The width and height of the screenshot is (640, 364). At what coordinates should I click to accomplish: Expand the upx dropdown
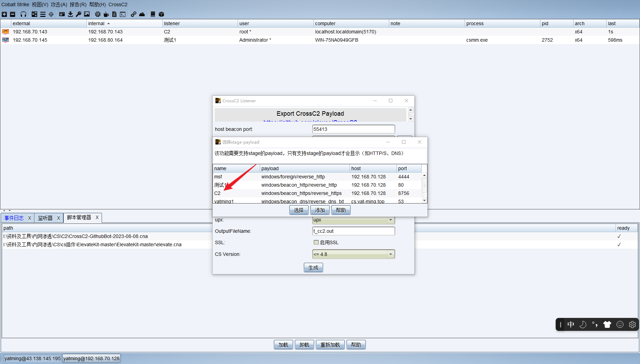[391, 220]
